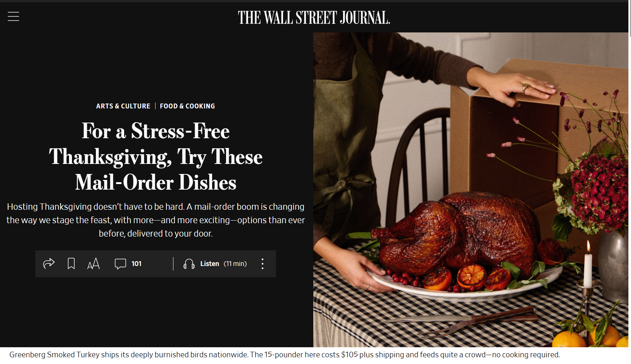
Task: Bookmark this article to save it
Action: tap(71, 264)
